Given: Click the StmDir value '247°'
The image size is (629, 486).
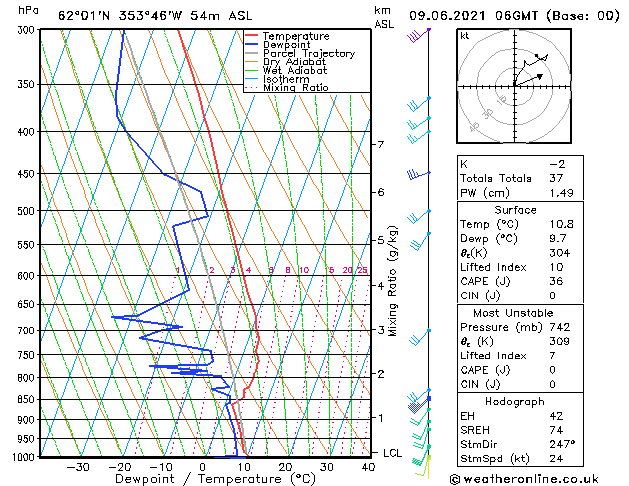Looking at the screenshot, I should click(562, 444).
